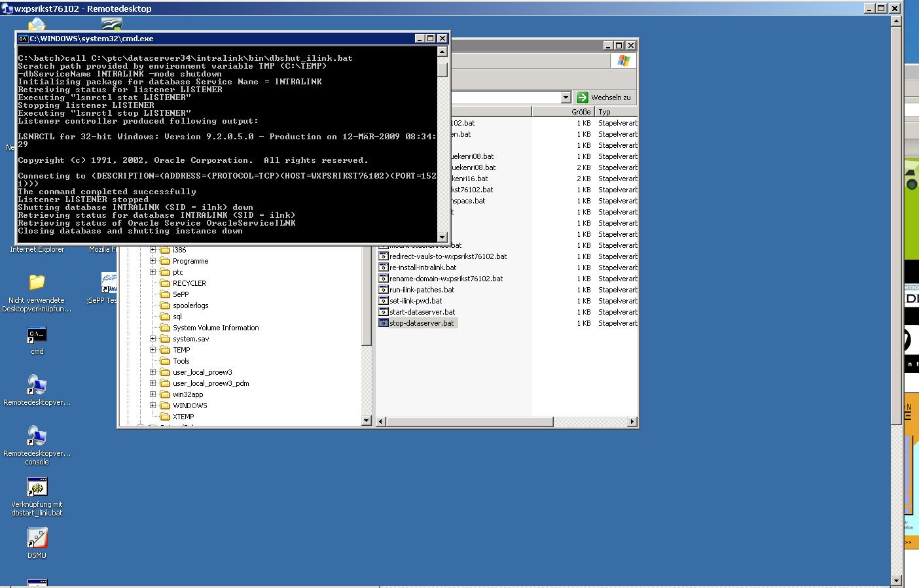919x588 pixels.
Task: Expand the ptc folder node
Action: (153, 272)
